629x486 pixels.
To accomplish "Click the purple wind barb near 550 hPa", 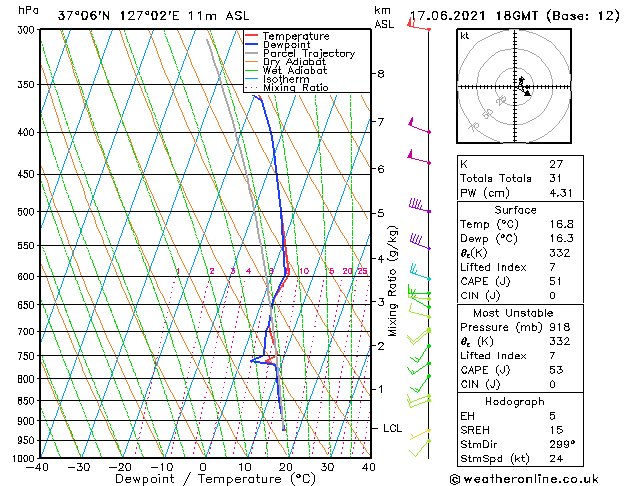I will click(420, 242).
